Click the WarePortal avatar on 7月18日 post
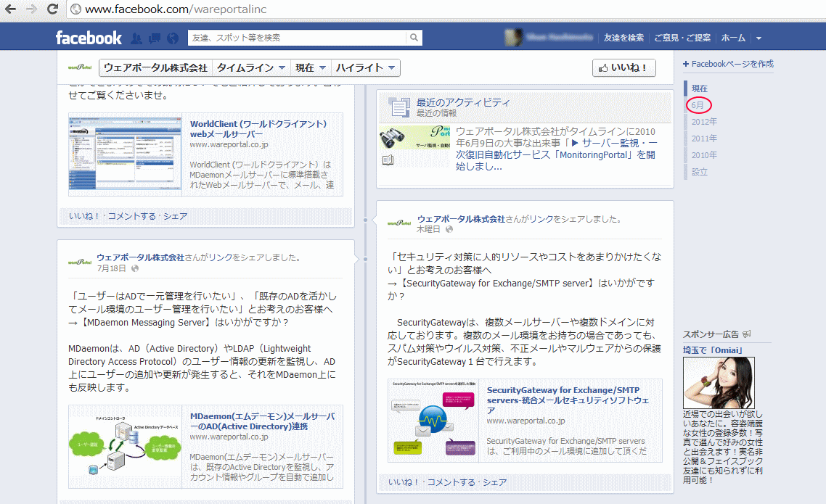 coord(80,262)
